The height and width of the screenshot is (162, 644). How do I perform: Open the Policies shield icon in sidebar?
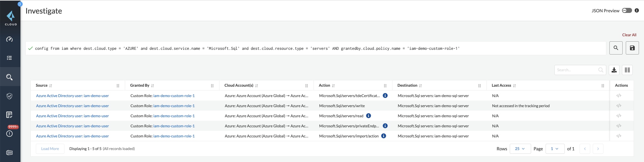tap(9, 96)
